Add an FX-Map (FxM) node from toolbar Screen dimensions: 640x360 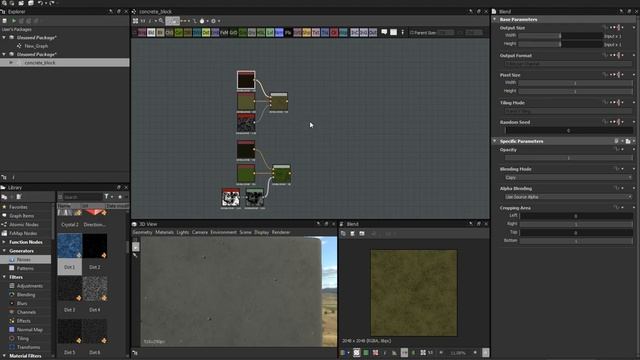coord(224,32)
